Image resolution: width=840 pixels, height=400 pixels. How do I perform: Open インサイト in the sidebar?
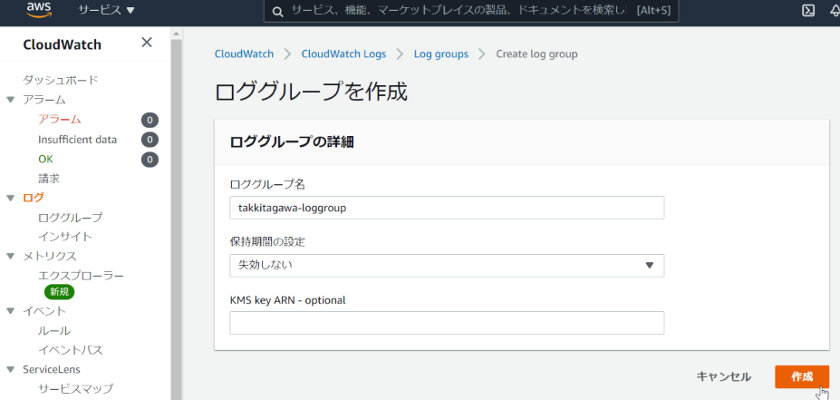point(65,237)
